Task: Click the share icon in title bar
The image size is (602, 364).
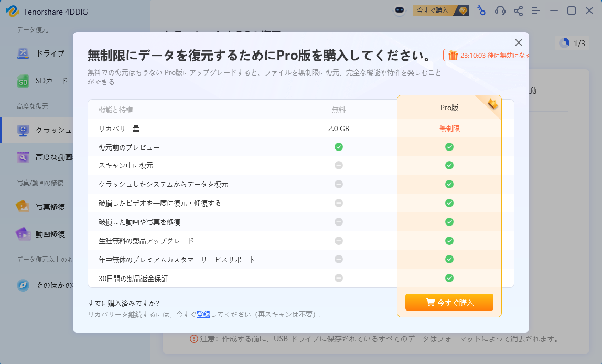Action: [518, 10]
